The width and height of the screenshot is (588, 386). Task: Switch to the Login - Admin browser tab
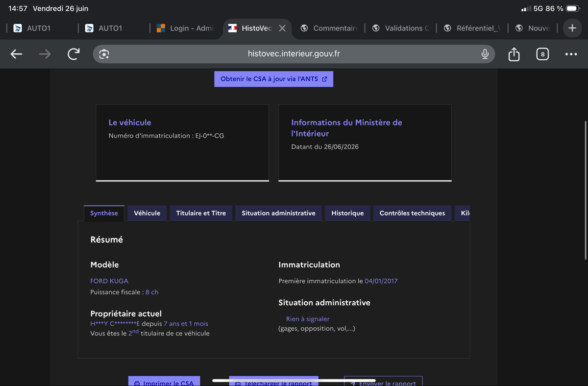click(x=185, y=28)
